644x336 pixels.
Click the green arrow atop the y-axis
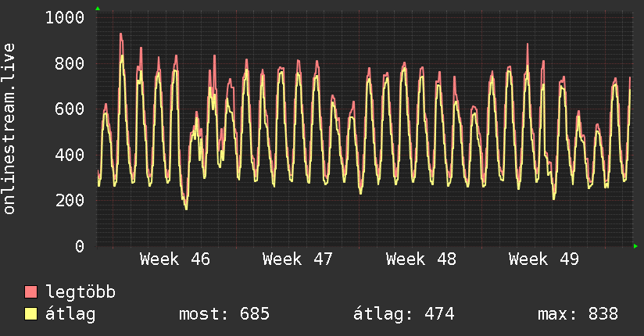[98, 9]
